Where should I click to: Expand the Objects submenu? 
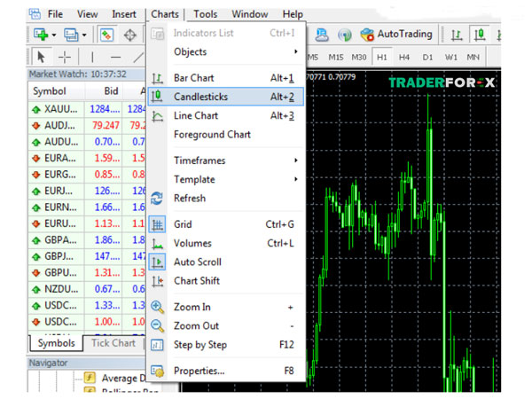coord(226,52)
